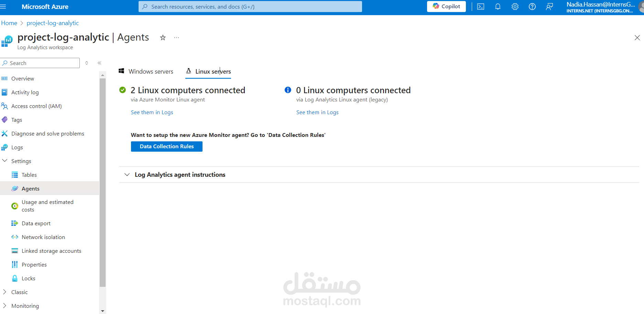Select the Linux servers tab
This screenshot has height=314, width=644.
[208, 71]
